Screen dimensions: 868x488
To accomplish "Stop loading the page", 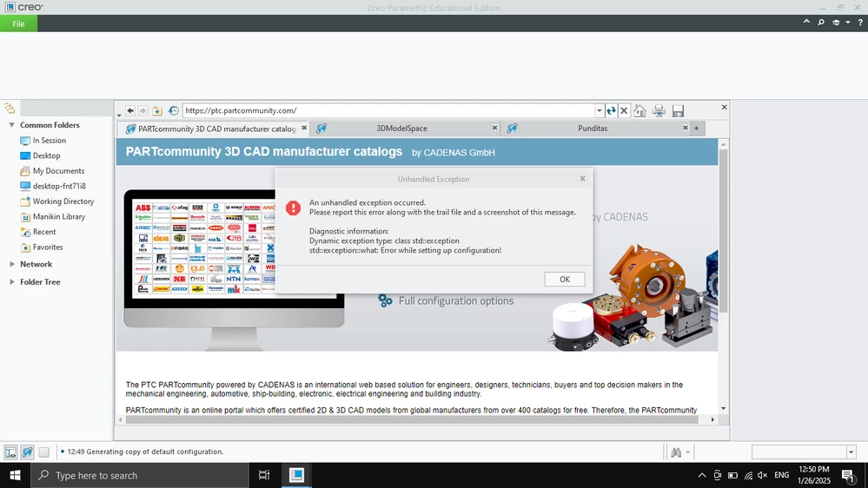I will click(x=624, y=110).
